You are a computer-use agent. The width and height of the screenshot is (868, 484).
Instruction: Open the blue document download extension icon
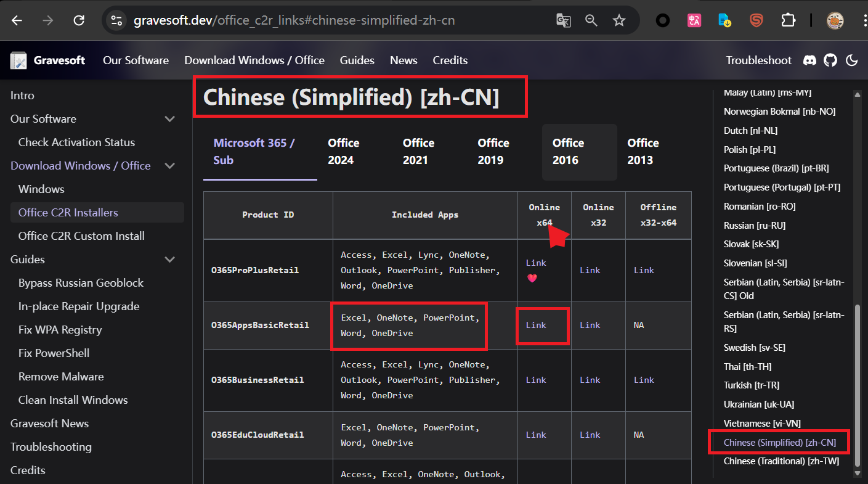click(x=725, y=20)
